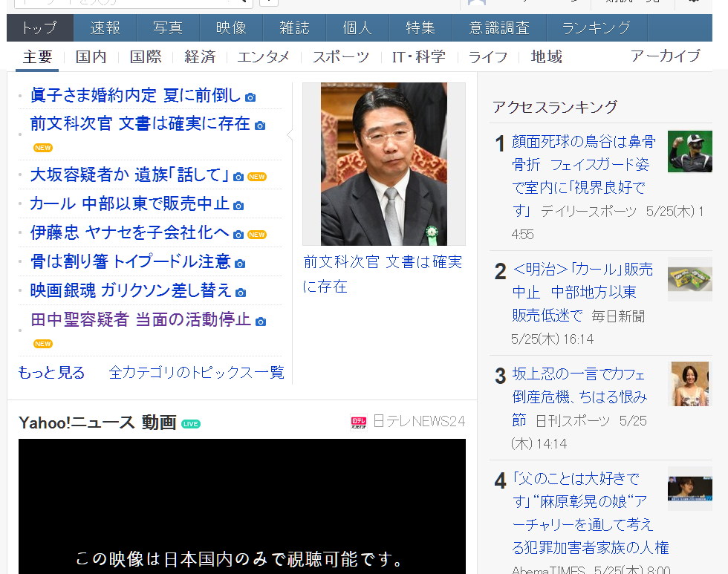Click NEW badge next to 大坂容疑者か headline
The height and width of the screenshot is (574, 728).
coord(257,177)
